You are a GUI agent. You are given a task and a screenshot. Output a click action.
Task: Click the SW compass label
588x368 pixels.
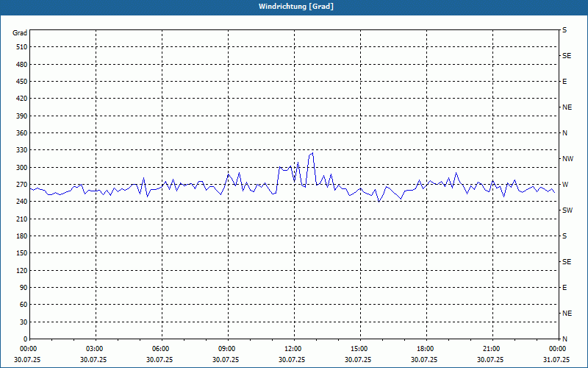(567, 210)
